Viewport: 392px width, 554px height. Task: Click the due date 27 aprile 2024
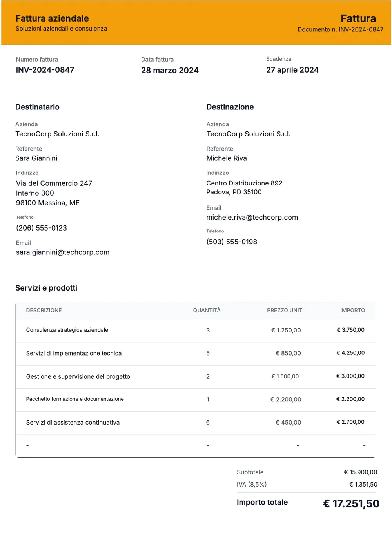292,70
